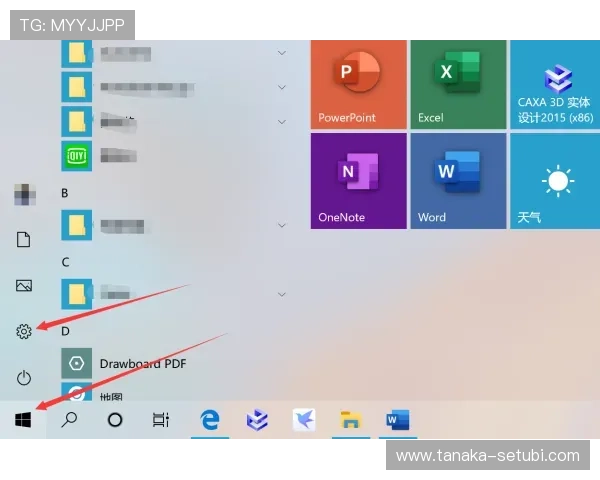Launch Excel from the pinned tiles

pyautogui.click(x=458, y=84)
